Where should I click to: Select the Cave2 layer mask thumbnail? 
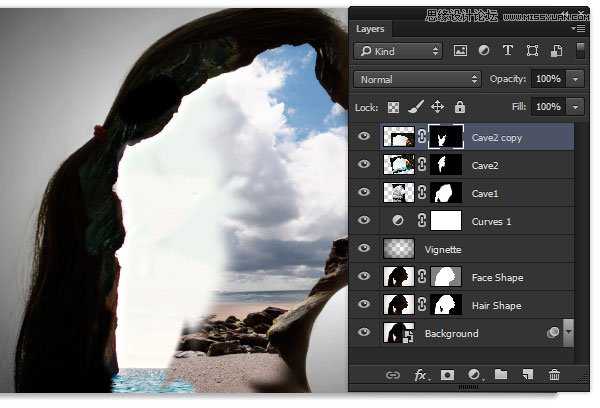[x=446, y=165]
